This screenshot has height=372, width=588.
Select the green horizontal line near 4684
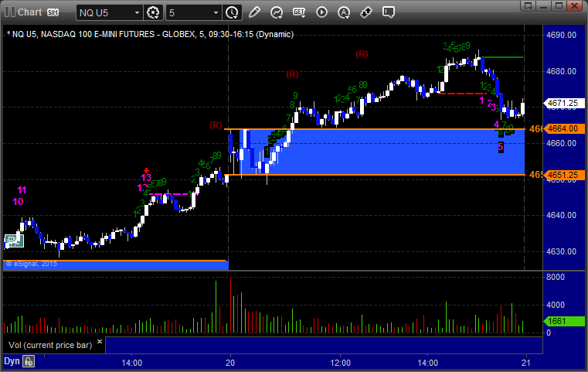(x=501, y=57)
